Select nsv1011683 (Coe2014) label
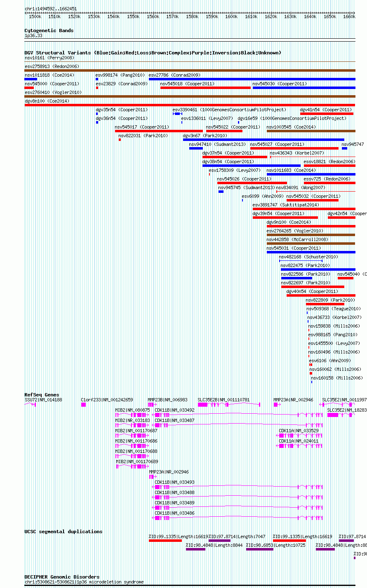Viewport: 367px width, 588px height. [x=292, y=170]
